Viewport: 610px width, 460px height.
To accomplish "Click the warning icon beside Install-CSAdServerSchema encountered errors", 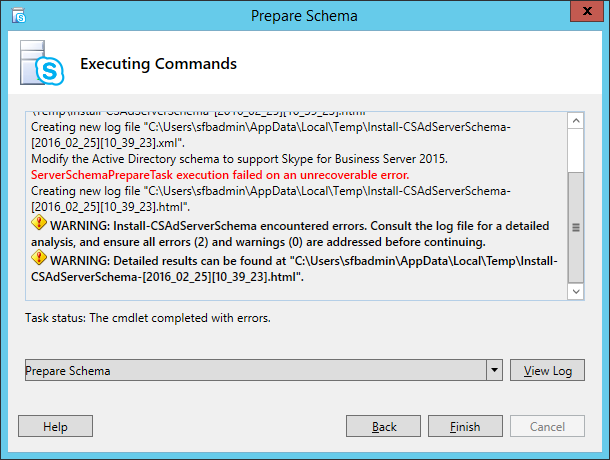I will point(39,223).
